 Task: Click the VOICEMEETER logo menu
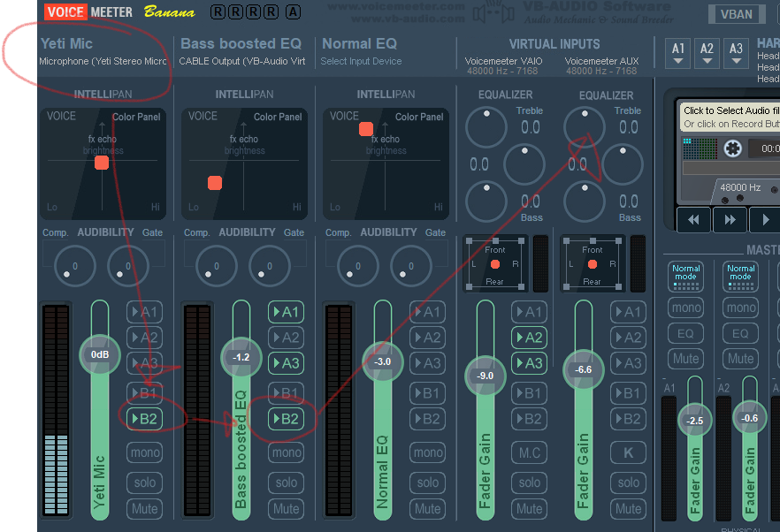[x=89, y=12]
